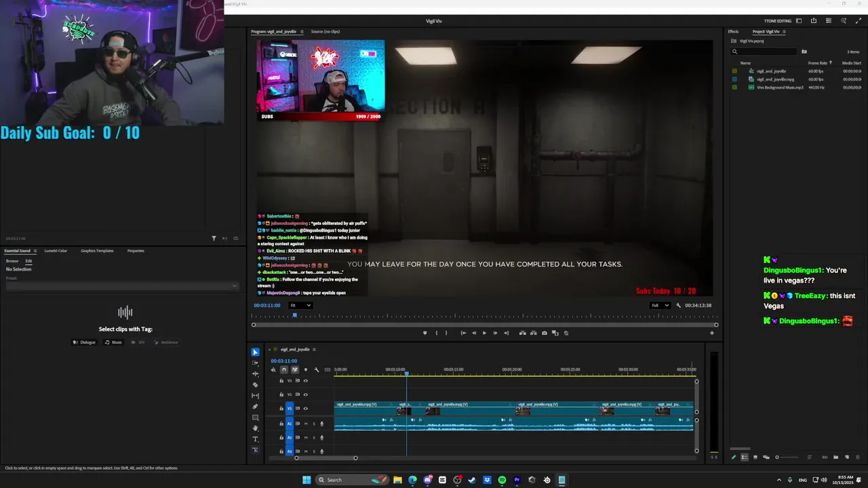The image size is (868, 488).
Task: Open Essential Sound panel menu
Action: tap(35, 251)
